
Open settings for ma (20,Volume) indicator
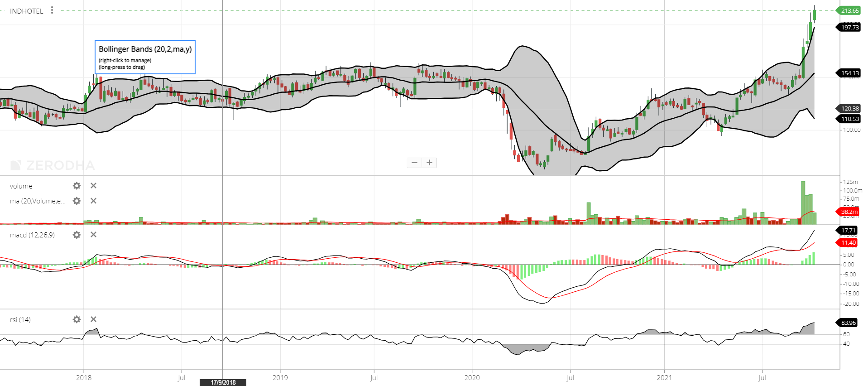pos(77,201)
